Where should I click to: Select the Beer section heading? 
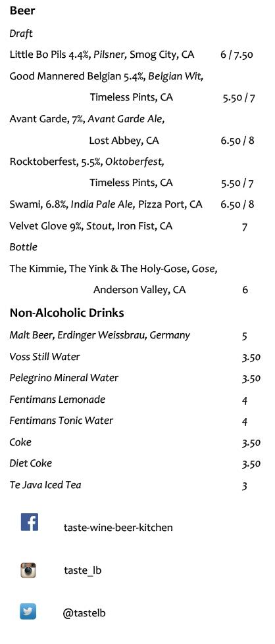22,11
